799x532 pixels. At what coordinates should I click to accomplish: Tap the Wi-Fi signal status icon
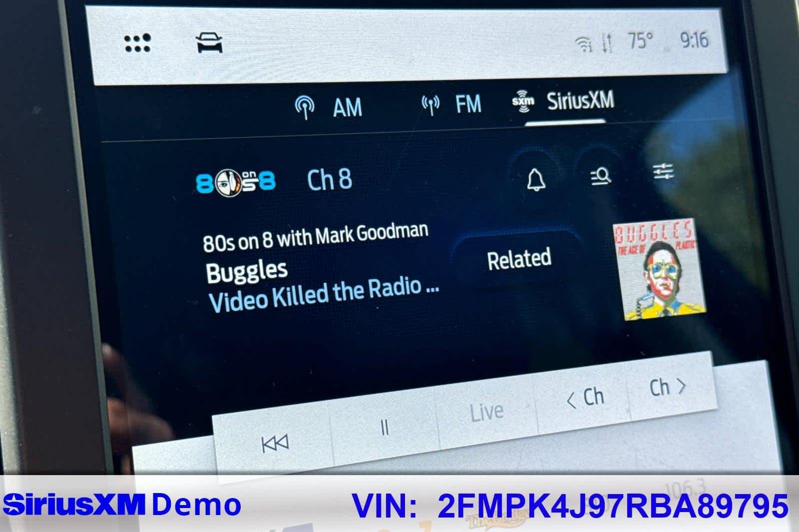pyautogui.click(x=584, y=44)
